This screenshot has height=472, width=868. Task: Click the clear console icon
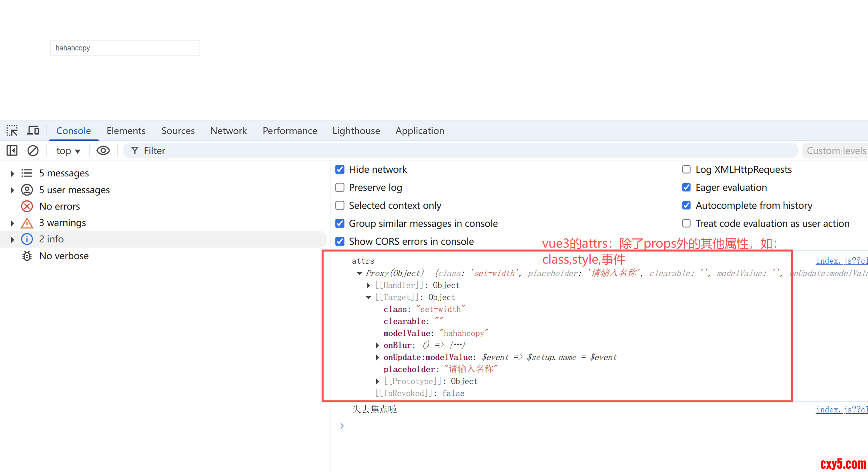(33, 151)
